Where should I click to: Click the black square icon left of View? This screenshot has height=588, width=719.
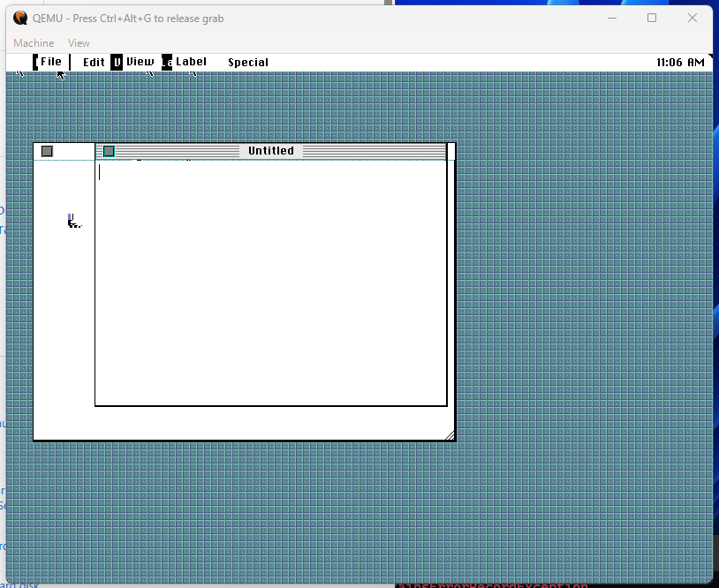117,62
